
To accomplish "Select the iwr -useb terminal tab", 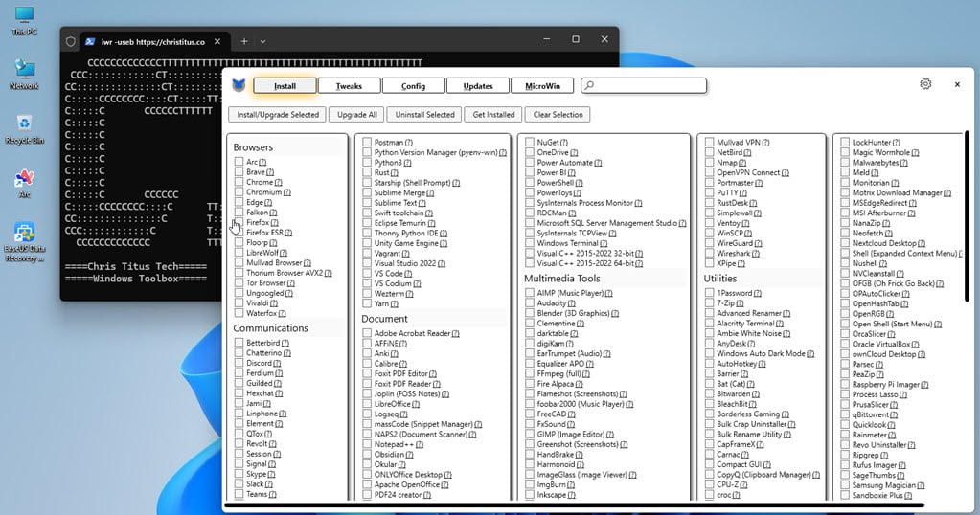I will (153, 42).
